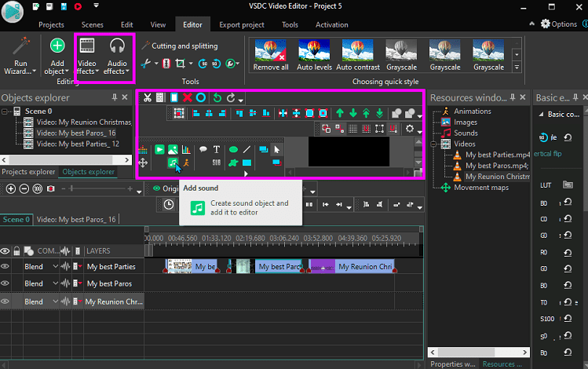
Task: Open the Scenes ribbon tab
Action: (93, 25)
